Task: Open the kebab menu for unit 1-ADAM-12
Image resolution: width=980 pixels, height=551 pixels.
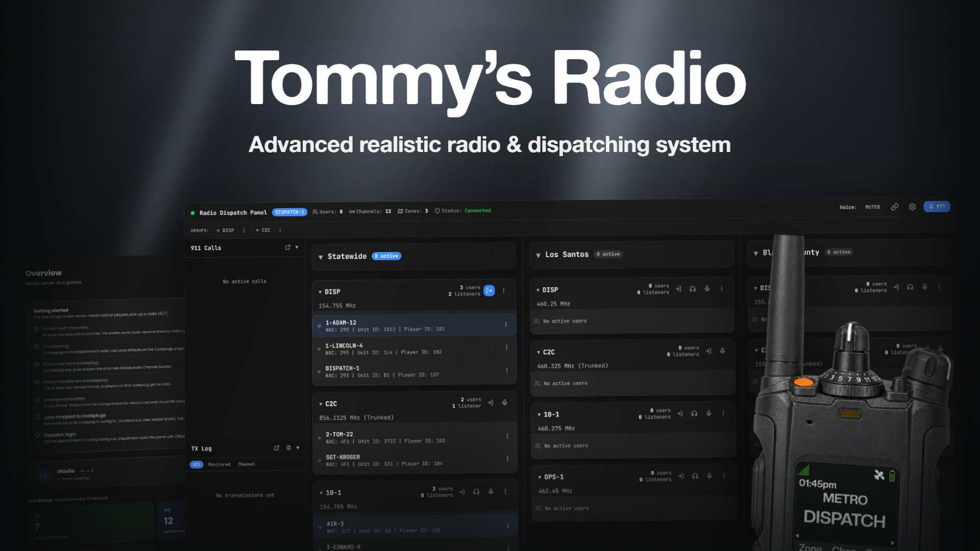Action: (x=506, y=324)
